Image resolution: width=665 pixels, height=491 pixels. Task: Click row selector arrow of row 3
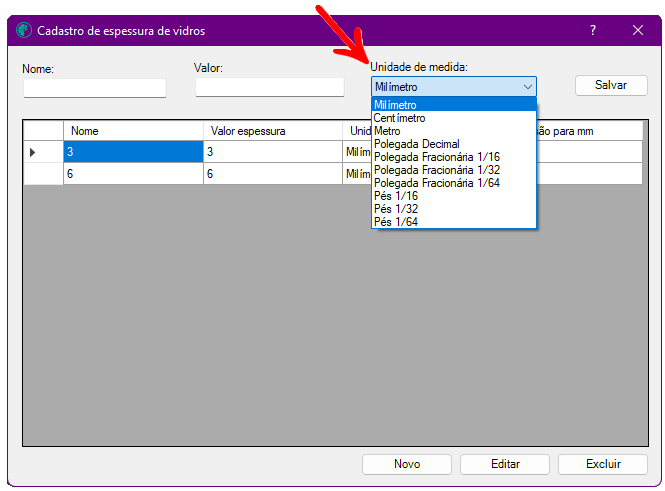(x=43, y=152)
